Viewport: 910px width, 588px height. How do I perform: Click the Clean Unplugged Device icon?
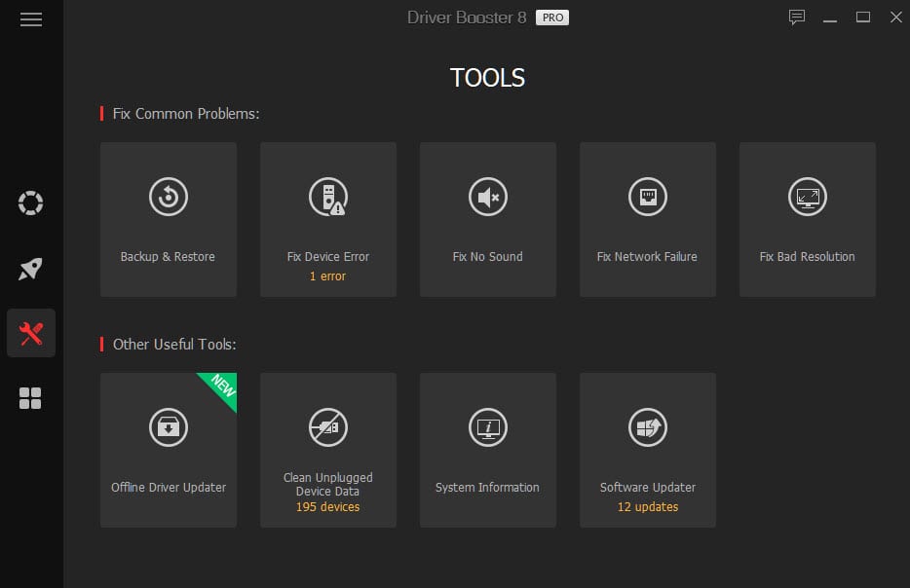point(328,427)
